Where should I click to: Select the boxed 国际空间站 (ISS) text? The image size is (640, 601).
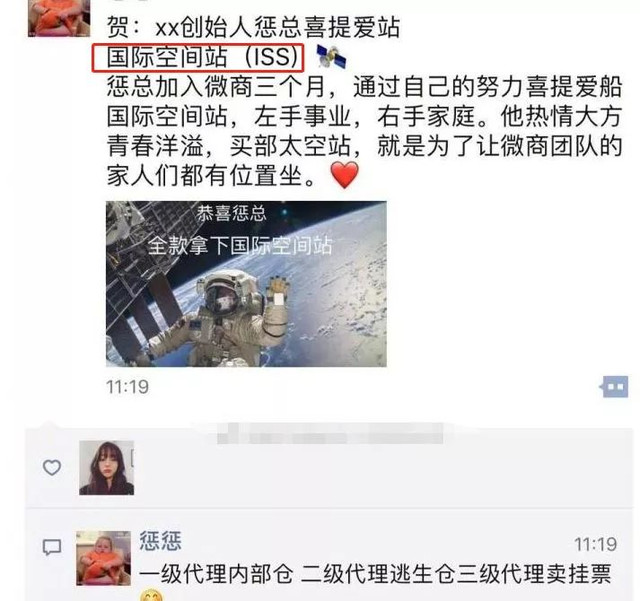tap(198, 57)
